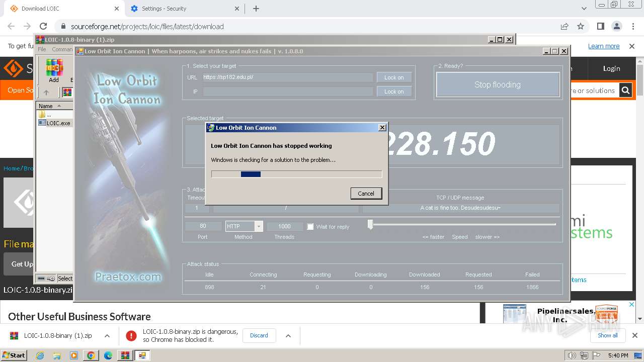Click Show all downloads

click(608, 335)
